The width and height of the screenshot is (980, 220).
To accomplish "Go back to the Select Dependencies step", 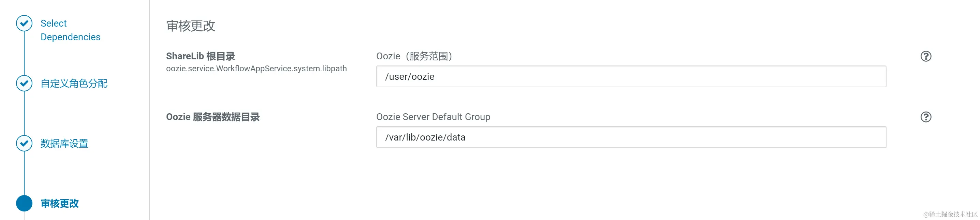I will [x=70, y=30].
